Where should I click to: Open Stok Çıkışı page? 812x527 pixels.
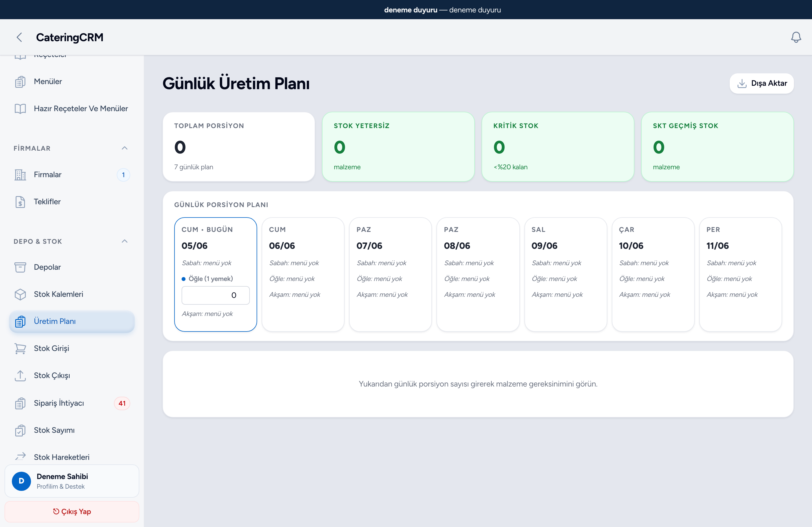[72, 376]
